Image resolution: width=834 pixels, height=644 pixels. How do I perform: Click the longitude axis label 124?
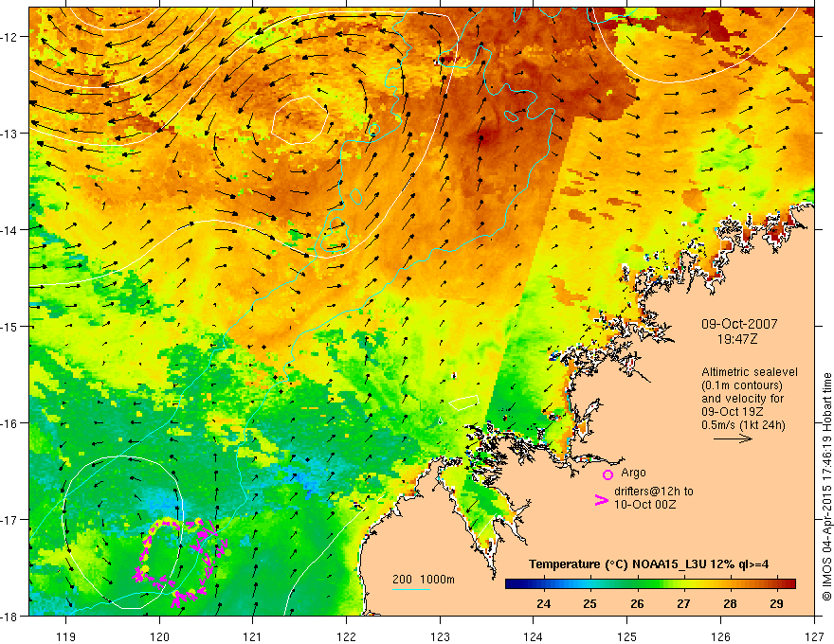click(534, 636)
